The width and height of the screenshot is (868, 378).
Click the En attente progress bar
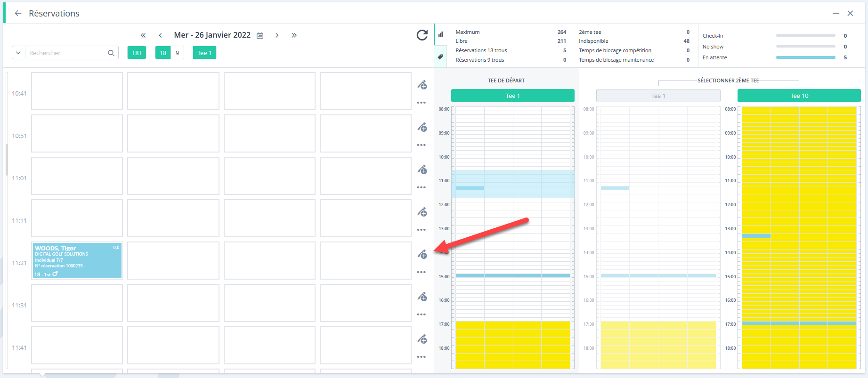(x=805, y=57)
